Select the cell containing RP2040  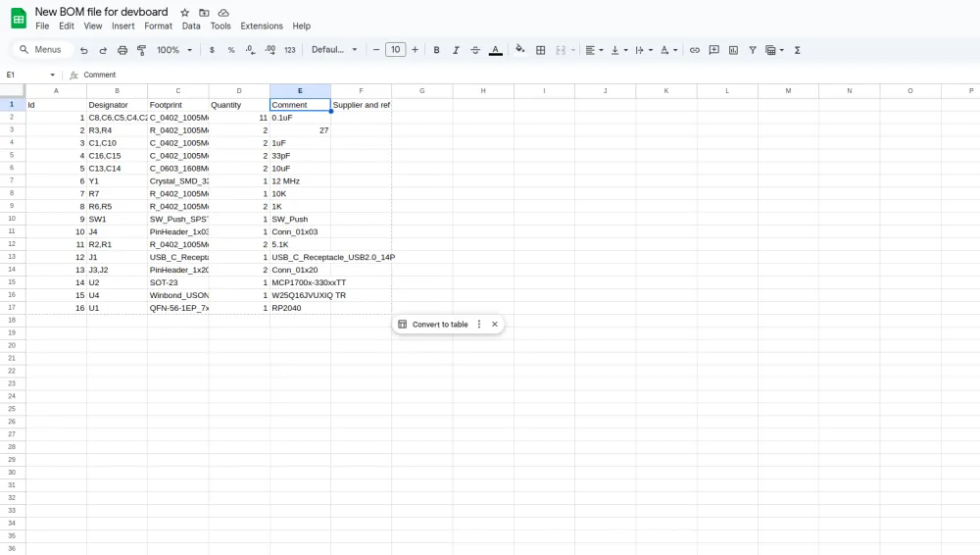click(299, 308)
